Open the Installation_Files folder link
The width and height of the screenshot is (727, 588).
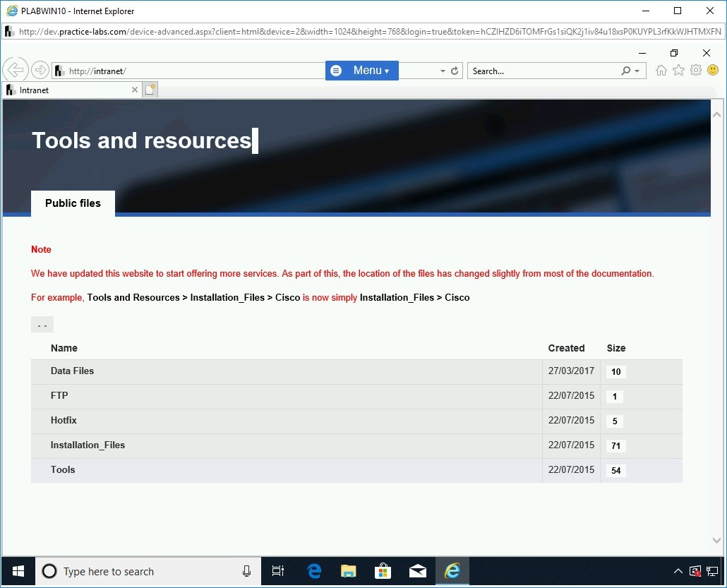tap(88, 445)
